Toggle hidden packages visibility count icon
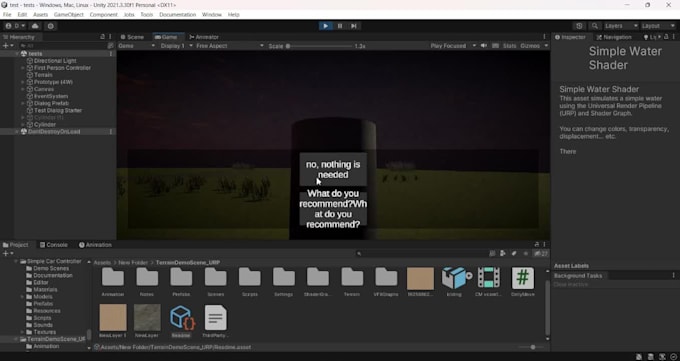 click(541, 253)
